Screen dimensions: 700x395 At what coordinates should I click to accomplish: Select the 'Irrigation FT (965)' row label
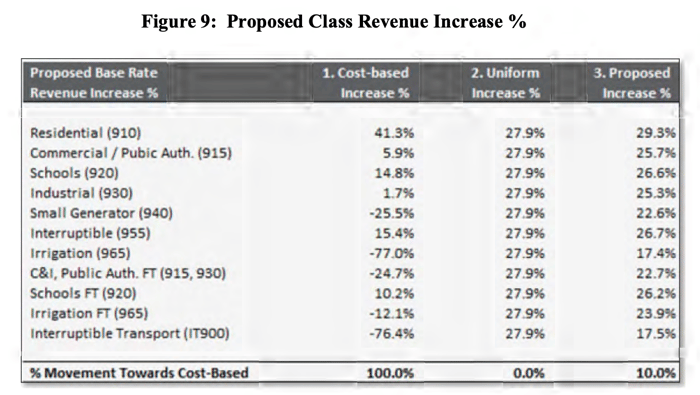pos(89,314)
